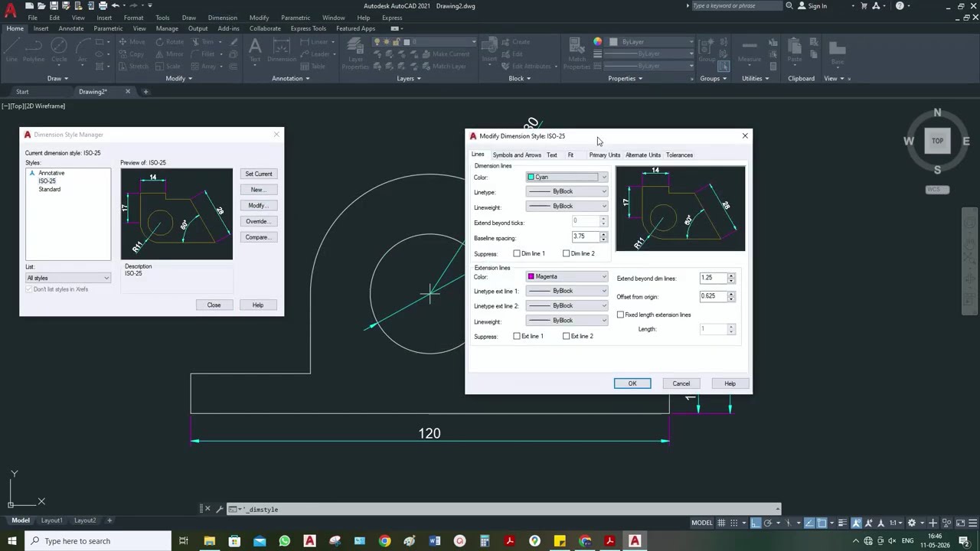Click the Open folder icon in quick access toolbar

pos(42,6)
